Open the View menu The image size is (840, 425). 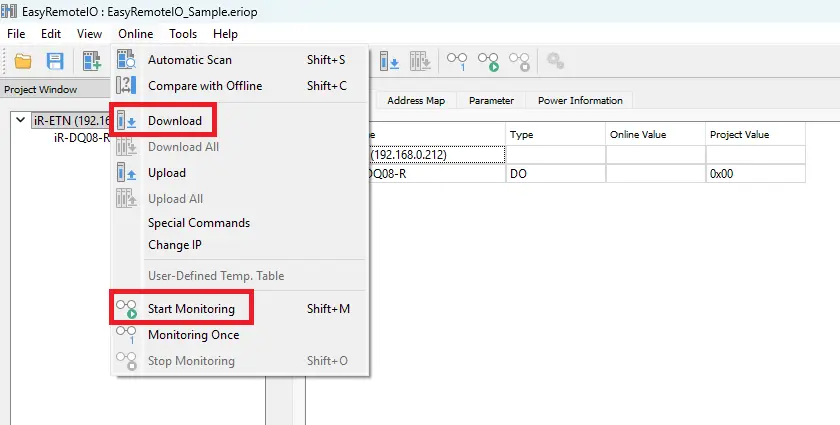[89, 34]
